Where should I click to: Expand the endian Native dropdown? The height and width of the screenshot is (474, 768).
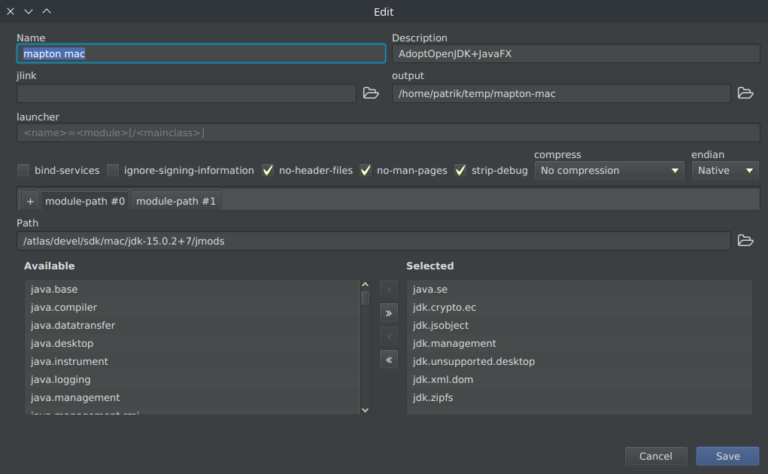(x=725, y=170)
